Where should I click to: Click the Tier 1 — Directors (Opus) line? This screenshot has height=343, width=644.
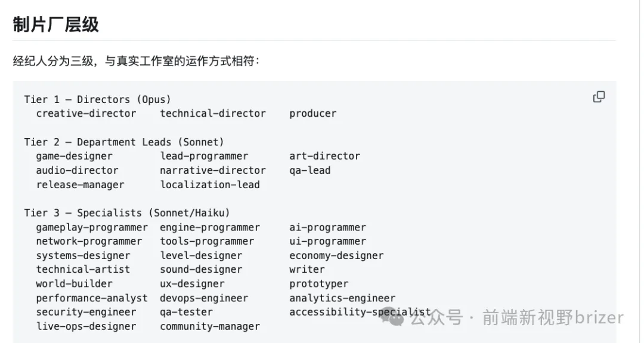click(x=97, y=99)
